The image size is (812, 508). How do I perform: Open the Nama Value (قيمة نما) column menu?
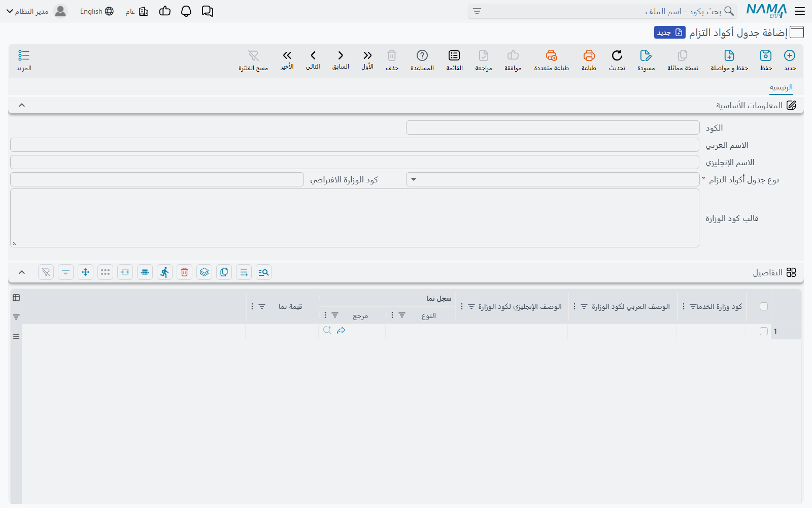252,306
